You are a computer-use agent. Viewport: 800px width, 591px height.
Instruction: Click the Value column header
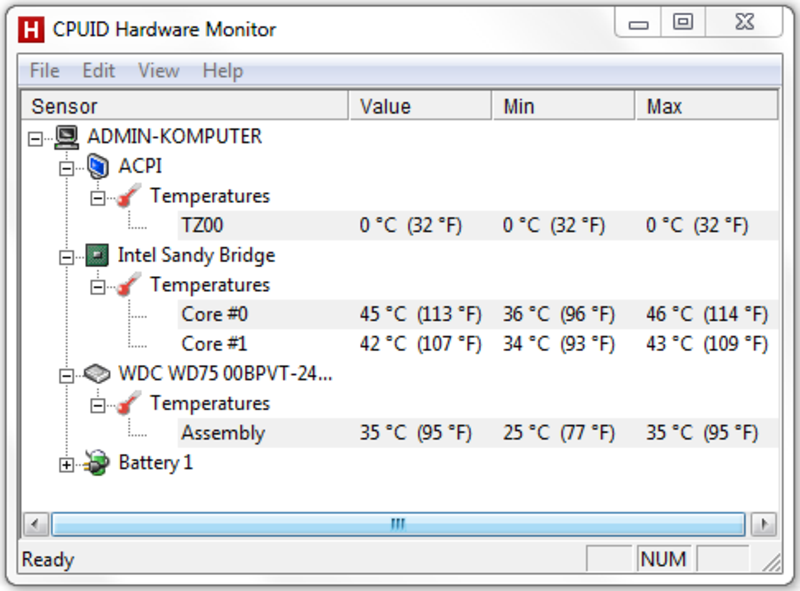click(420, 106)
